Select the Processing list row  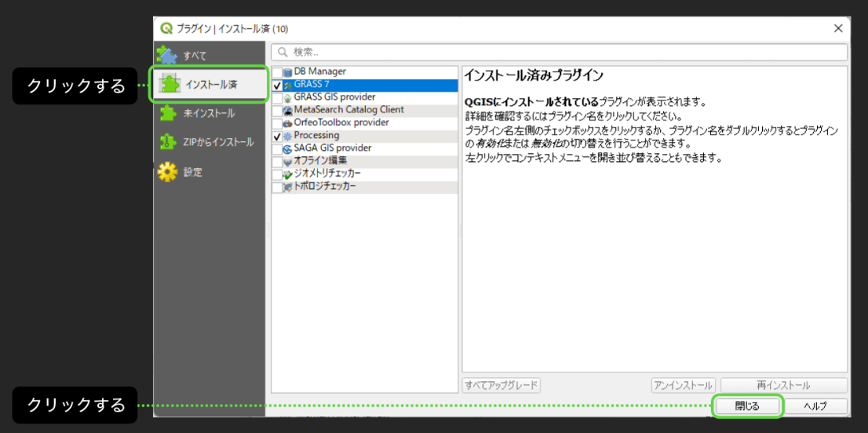(365, 136)
